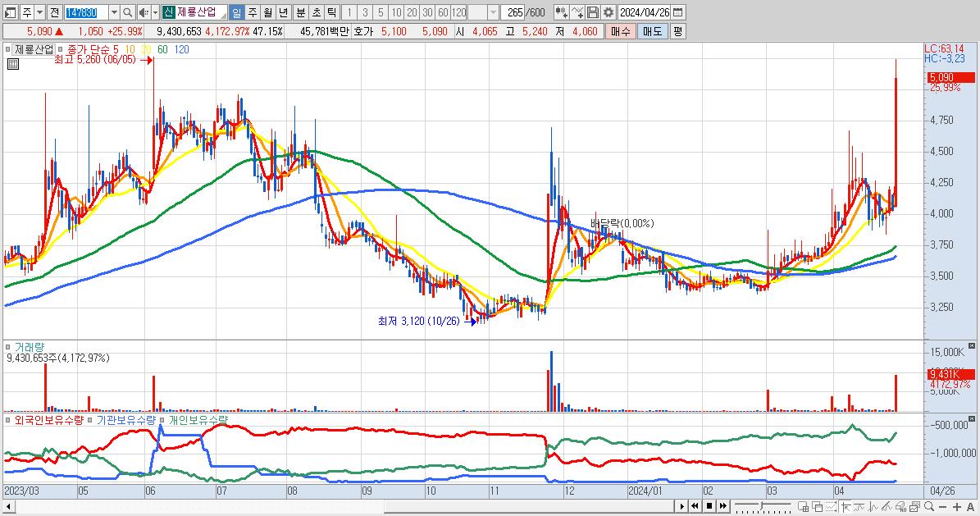This screenshot has width=980, height=516.
Task: Toggle the 종가 단순 moving average checkbox
Action: (x=60, y=49)
